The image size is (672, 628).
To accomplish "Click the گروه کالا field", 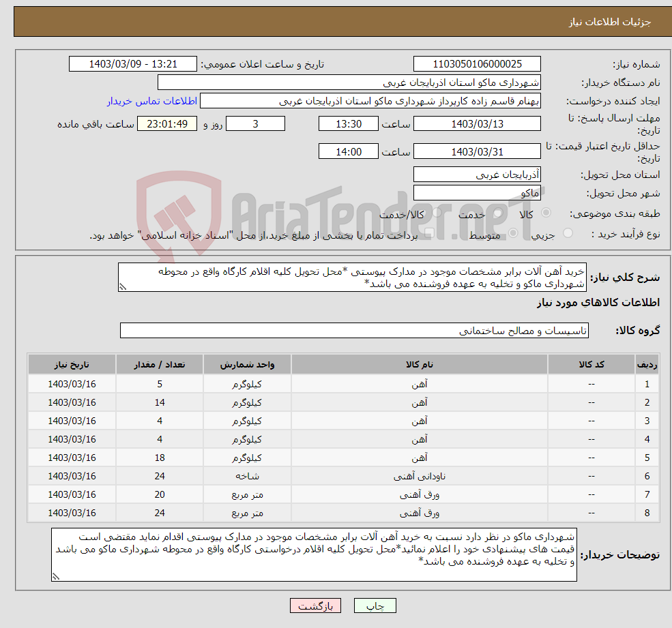I will (355, 331).
